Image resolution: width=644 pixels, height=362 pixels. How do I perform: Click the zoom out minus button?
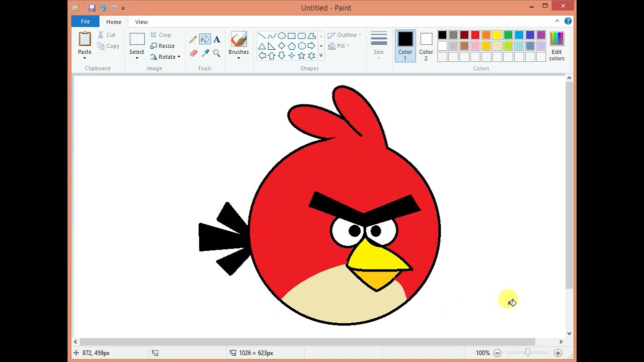(x=497, y=353)
